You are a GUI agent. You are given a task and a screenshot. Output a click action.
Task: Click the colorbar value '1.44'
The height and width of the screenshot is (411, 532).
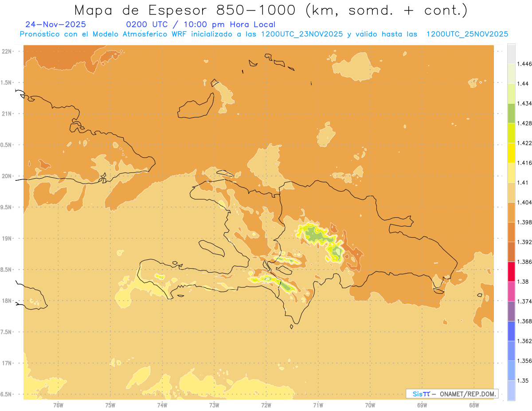523,83
